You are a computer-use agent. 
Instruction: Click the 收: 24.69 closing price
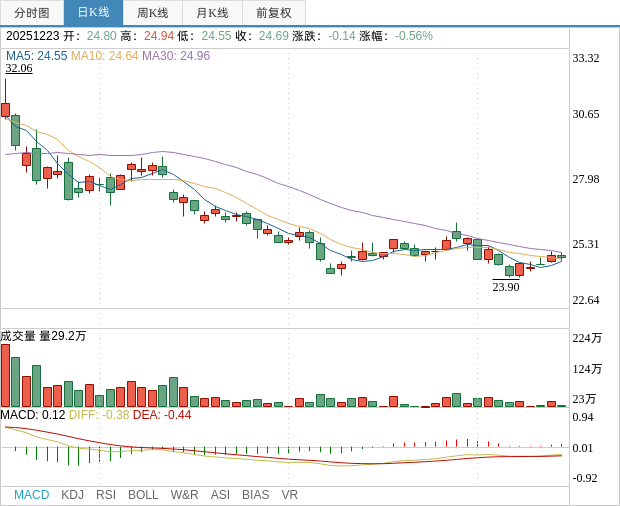tap(262, 36)
